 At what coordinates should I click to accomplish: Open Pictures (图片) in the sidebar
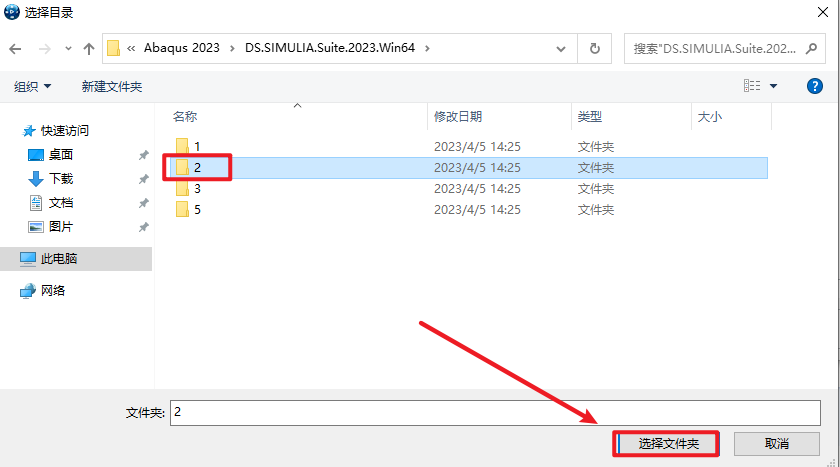point(61,227)
